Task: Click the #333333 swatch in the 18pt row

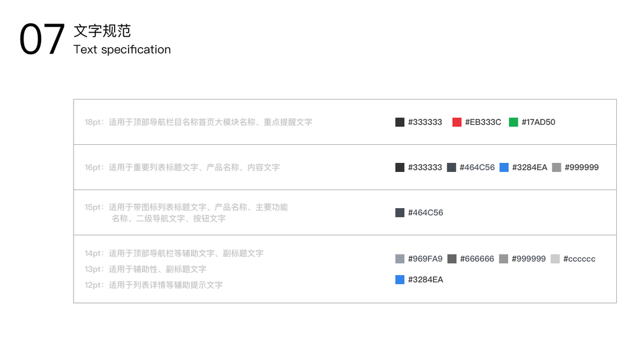Action: (400, 122)
